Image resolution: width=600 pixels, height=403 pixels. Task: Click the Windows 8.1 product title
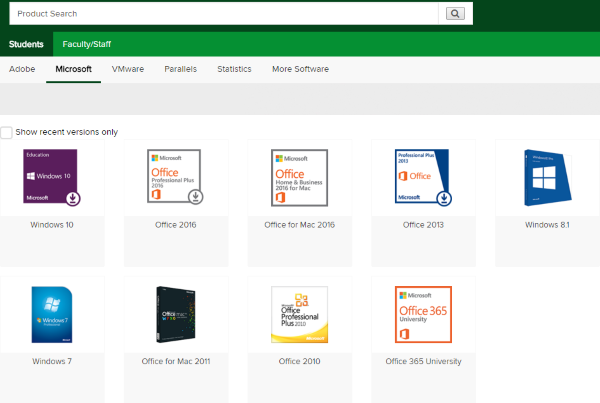point(547,225)
